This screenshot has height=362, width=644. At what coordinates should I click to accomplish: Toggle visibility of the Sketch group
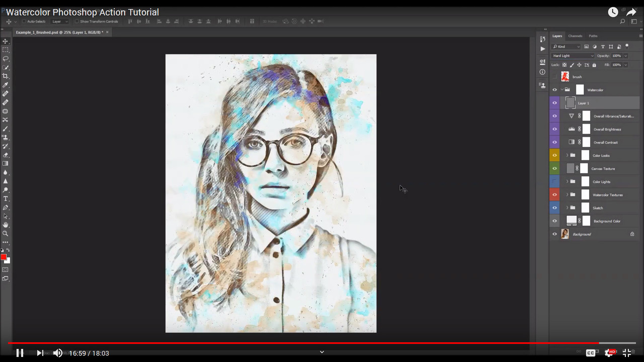[x=555, y=208]
